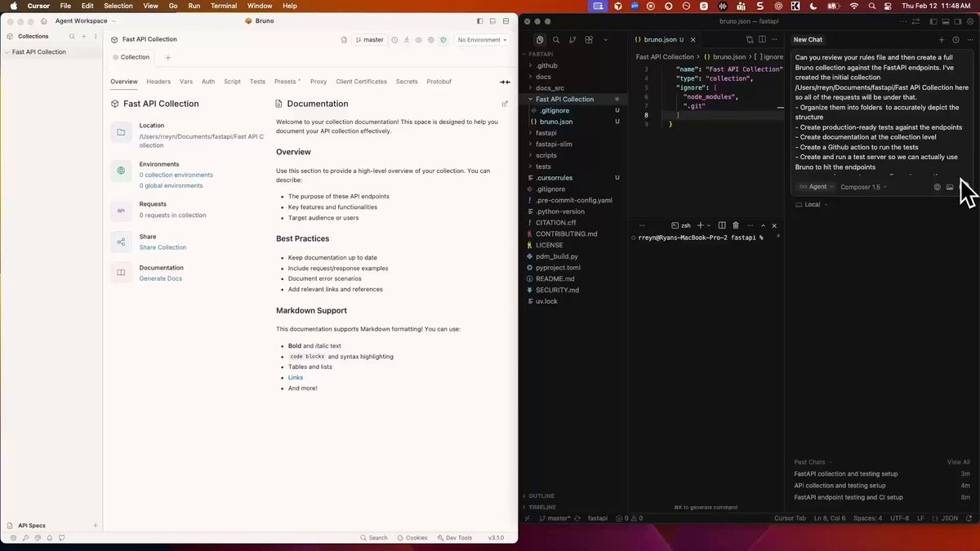Toggle Cursor bottom panel layout icon
The image size is (980, 551).
coord(945,21)
